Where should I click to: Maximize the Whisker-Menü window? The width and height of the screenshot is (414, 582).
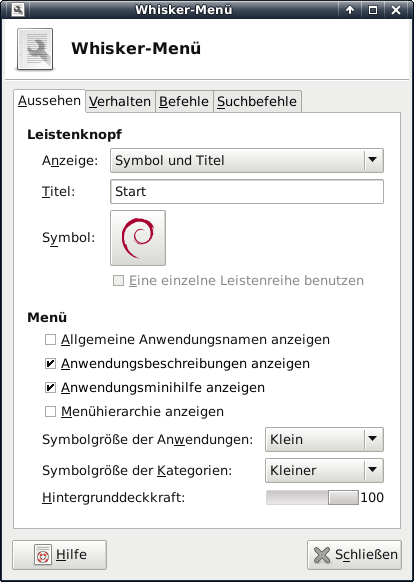373,10
